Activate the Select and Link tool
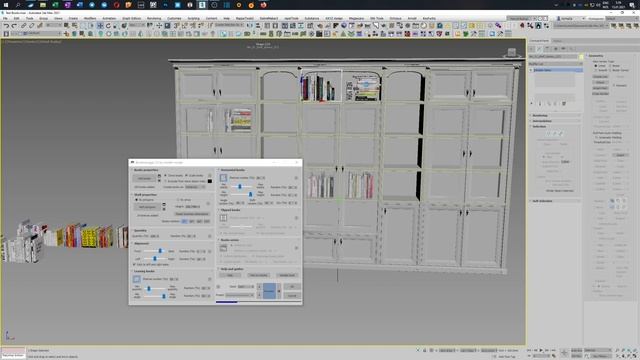 pos(24,26)
